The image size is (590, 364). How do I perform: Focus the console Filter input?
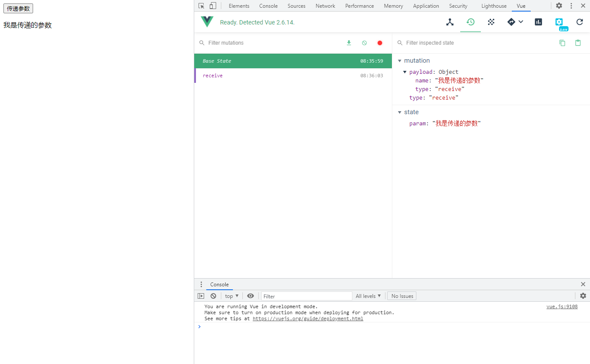tap(307, 296)
